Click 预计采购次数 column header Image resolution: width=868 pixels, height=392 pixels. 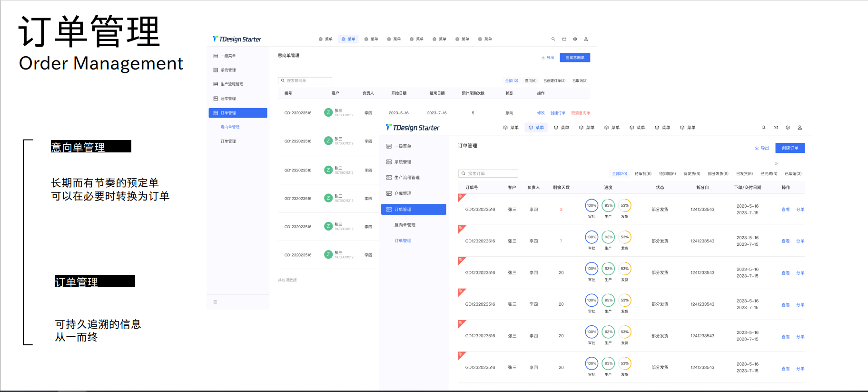473,93
